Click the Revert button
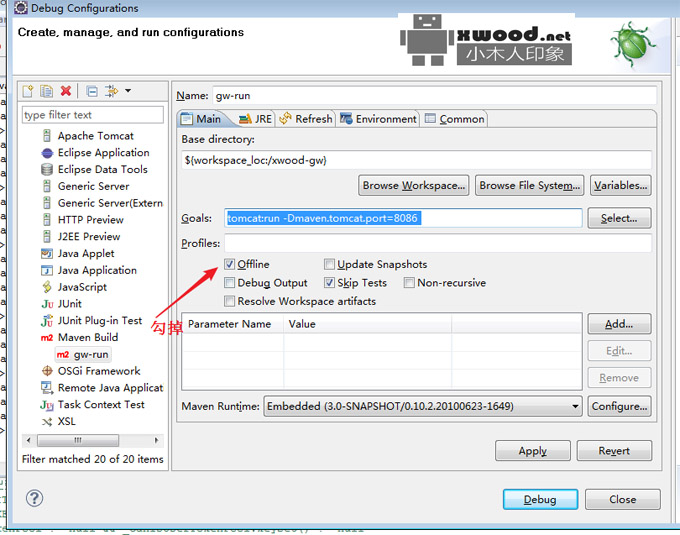 point(614,451)
